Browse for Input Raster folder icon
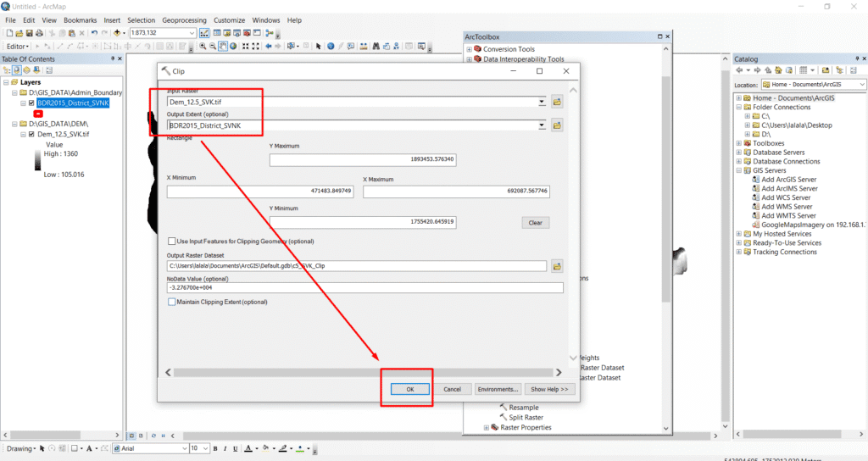Screen dimensions: 868x461 (x=557, y=102)
